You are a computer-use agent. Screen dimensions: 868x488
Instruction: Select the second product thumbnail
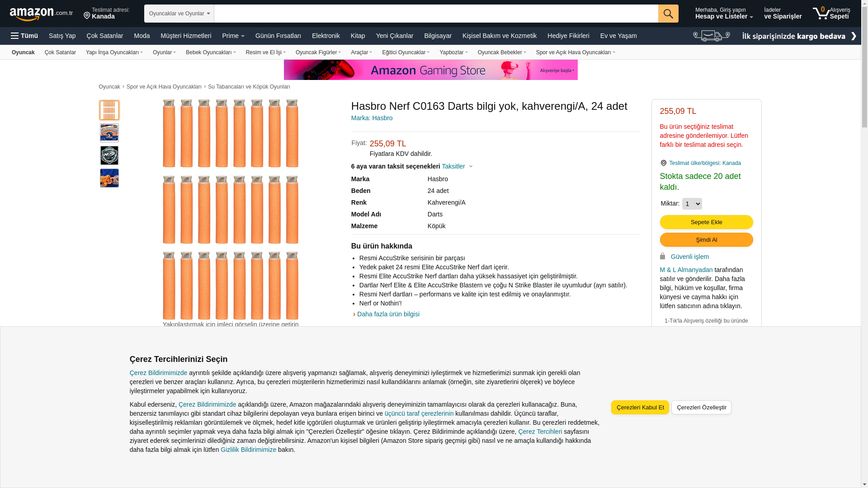109,133
